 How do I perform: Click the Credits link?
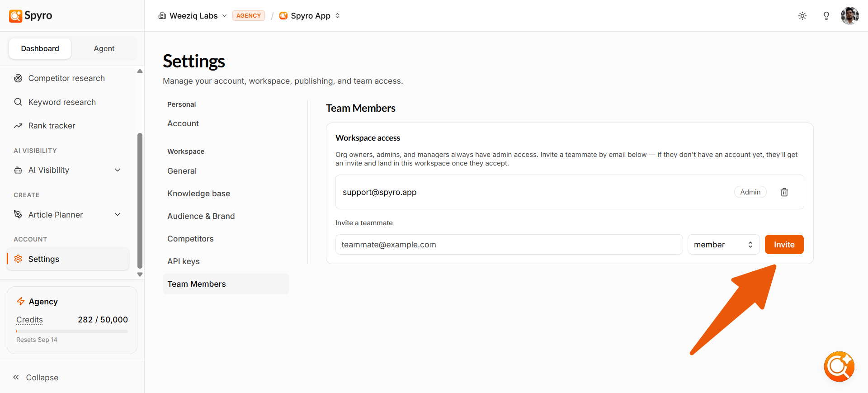(29, 320)
